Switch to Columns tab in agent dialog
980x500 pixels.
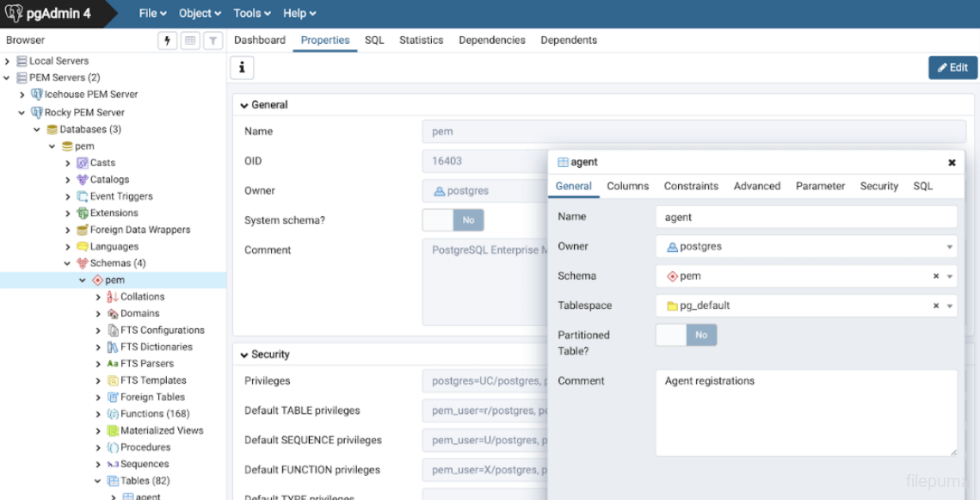[627, 186]
